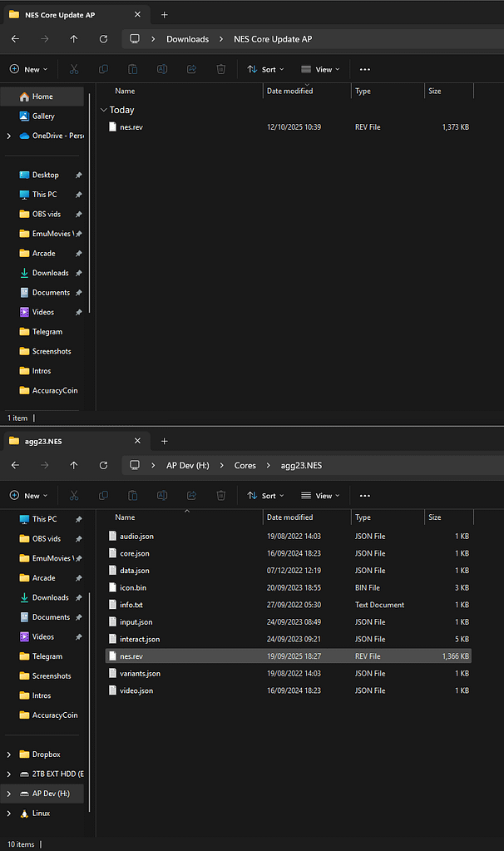Sort by Date modified column in bottom window
Screen dimensions: 504x851
[x=289, y=517]
